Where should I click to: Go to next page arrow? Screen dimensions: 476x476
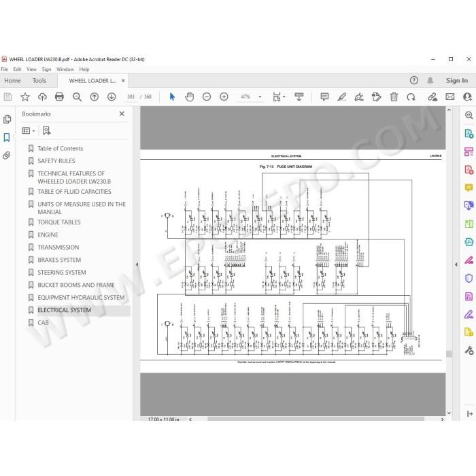pos(112,97)
